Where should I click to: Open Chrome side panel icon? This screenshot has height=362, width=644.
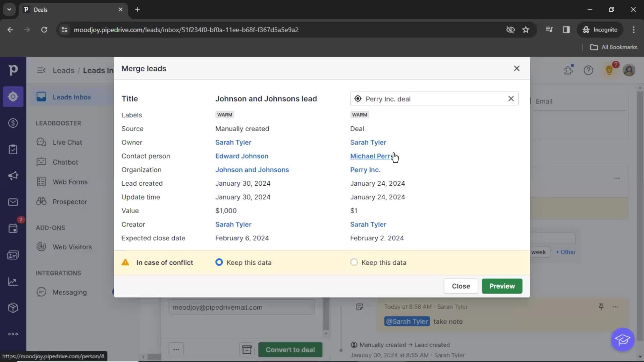pos(566,30)
